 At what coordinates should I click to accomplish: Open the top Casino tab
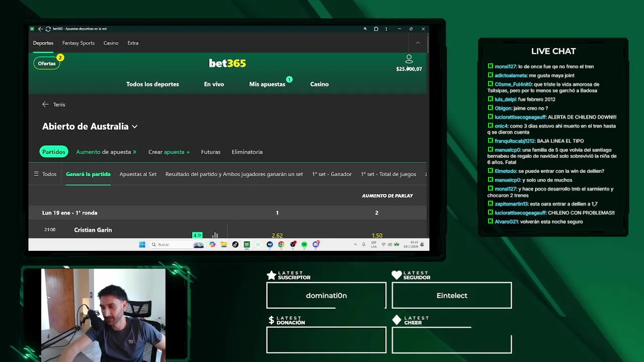coord(111,43)
